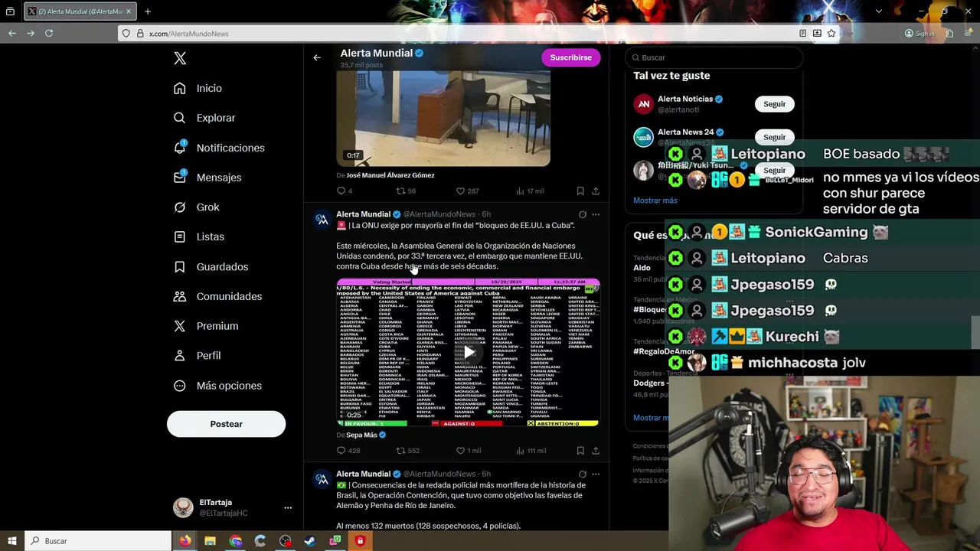Click the ElTartaja profile avatar
The image size is (980, 551).
[183, 507]
